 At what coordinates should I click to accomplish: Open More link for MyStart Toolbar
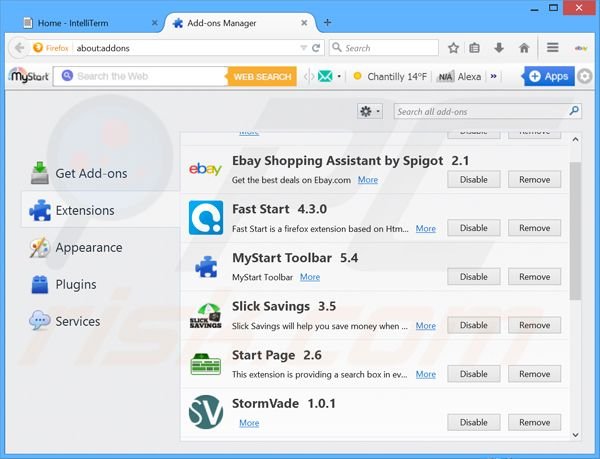pos(310,277)
